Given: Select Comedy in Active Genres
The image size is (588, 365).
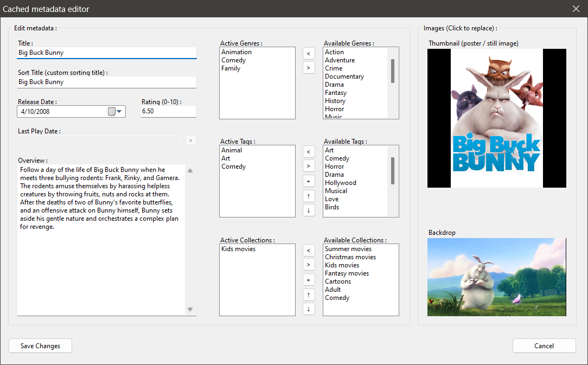Looking at the screenshot, I should pyautogui.click(x=234, y=60).
